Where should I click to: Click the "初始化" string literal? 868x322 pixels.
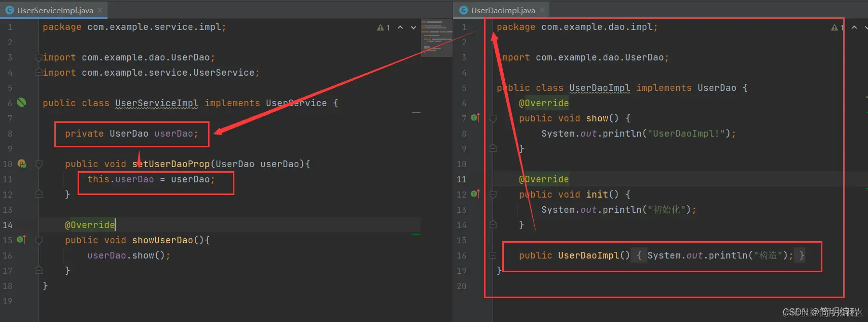click(667, 210)
